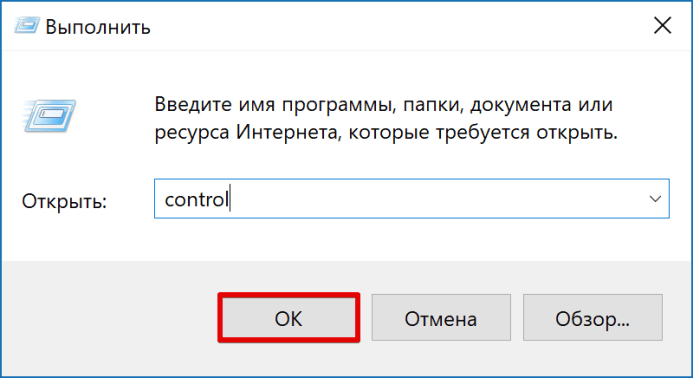Screen dimensions: 693x378
Task: Click blank white space below the Открыть: label
Action: [x=65, y=237]
